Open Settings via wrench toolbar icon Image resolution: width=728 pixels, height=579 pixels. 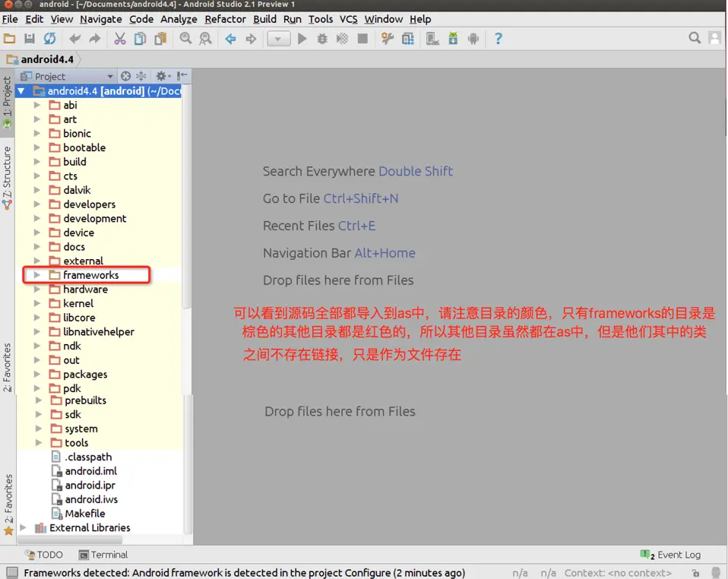388,39
